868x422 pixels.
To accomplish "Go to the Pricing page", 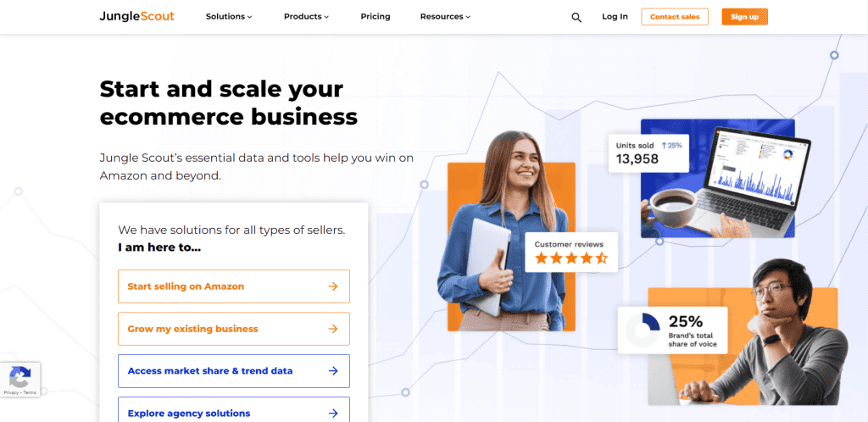I will point(376,17).
